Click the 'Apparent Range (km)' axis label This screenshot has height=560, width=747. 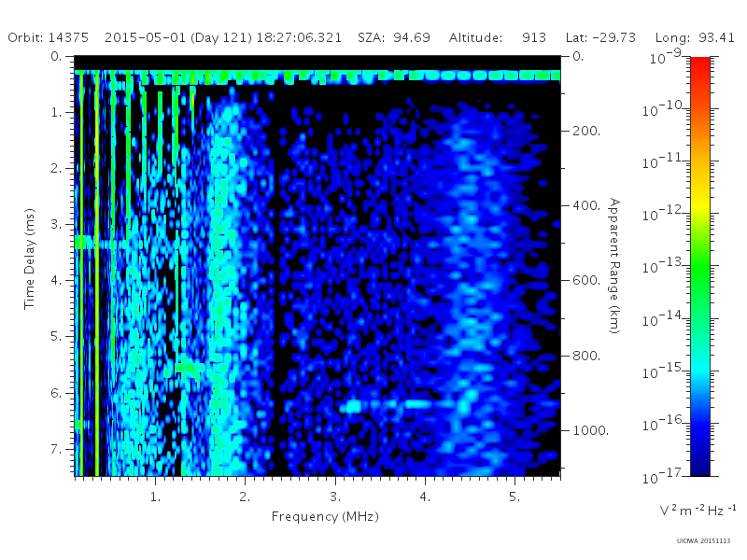coord(614,266)
